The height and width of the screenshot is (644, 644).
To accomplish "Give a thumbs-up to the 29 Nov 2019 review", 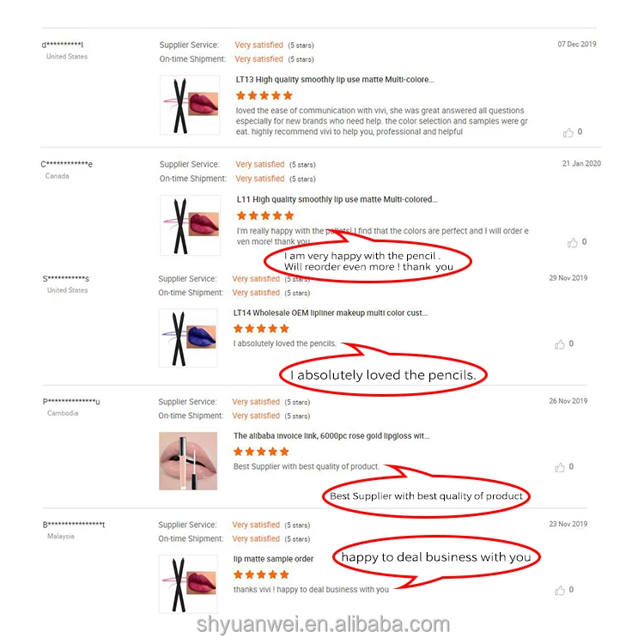I will click(559, 344).
